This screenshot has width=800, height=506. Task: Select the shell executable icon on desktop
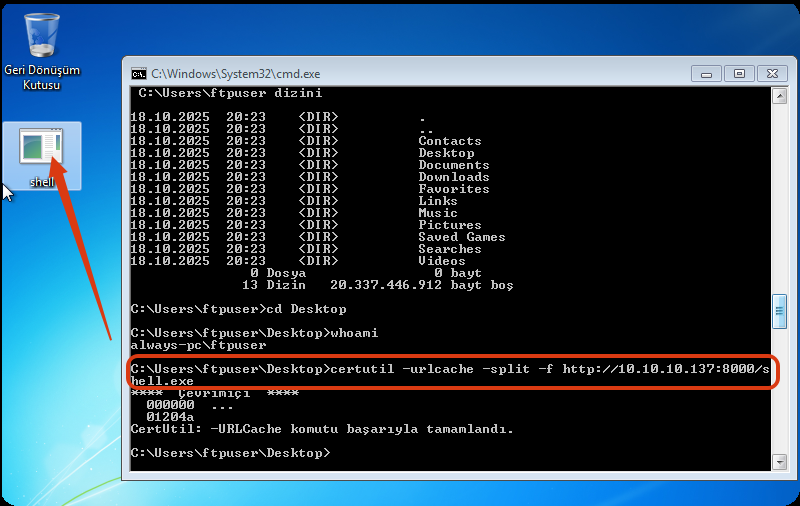click(x=41, y=150)
